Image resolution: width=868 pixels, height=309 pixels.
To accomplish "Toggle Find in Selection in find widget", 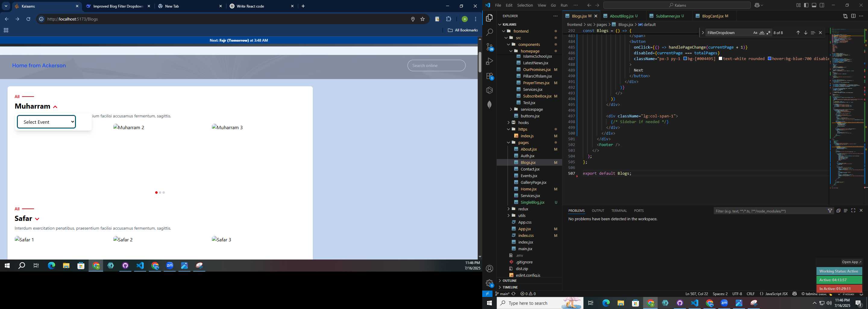I will (813, 33).
